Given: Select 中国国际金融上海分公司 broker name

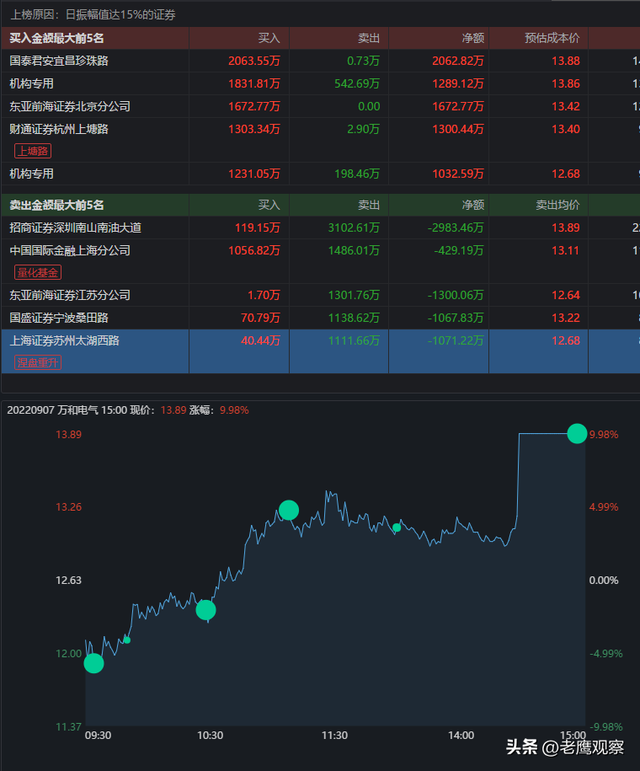Looking at the screenshot, I should point(70,251).
